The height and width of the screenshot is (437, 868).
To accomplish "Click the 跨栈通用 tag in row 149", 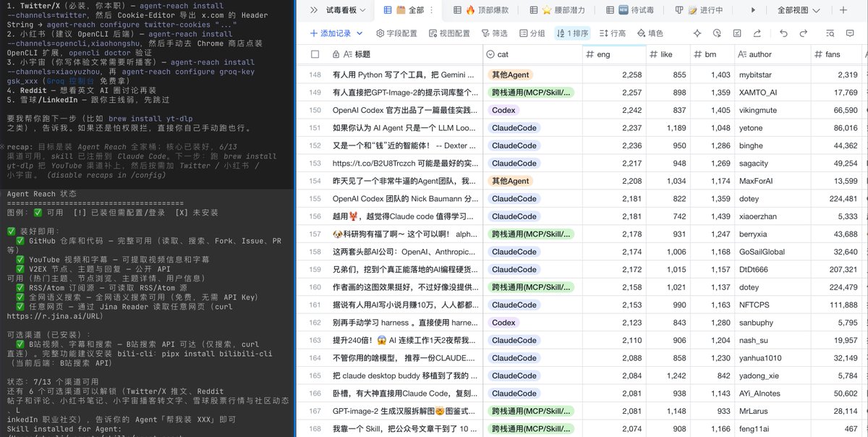I will (532, 93).
